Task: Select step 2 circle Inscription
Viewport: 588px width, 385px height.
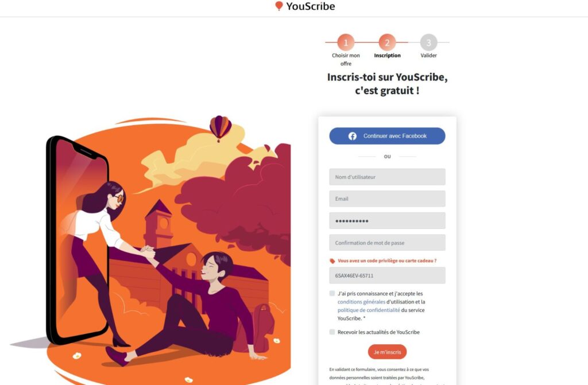Action: click(x=387, y=42)
